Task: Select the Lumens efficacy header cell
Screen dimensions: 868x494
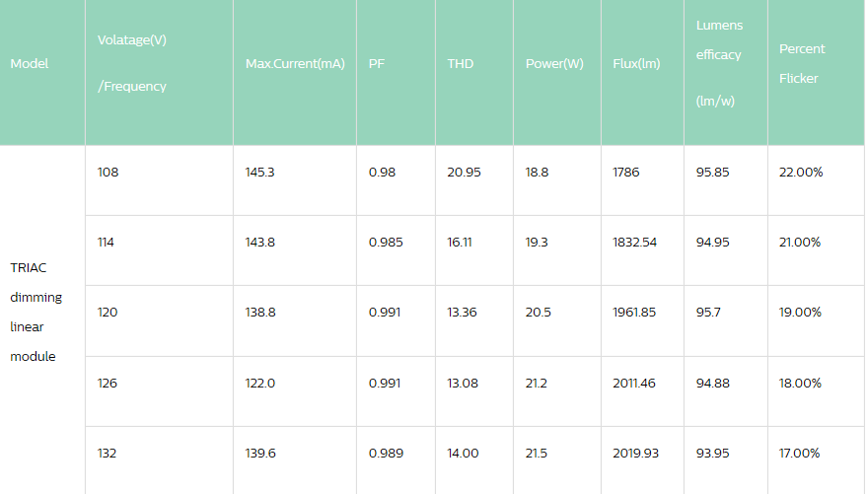Action: (x=719, y=63)
